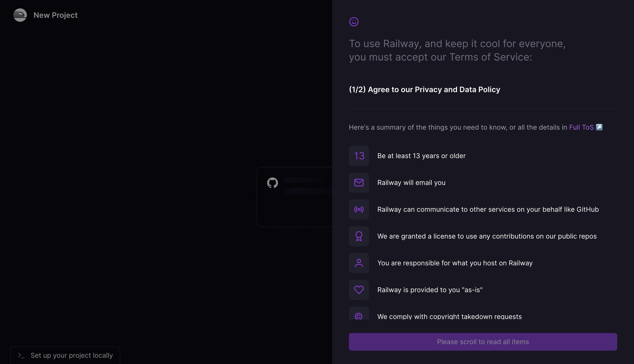Click the external arrow next to Full ToS
Image resolution: width=634 pixels, height=364 pixels.
point(599,127)
